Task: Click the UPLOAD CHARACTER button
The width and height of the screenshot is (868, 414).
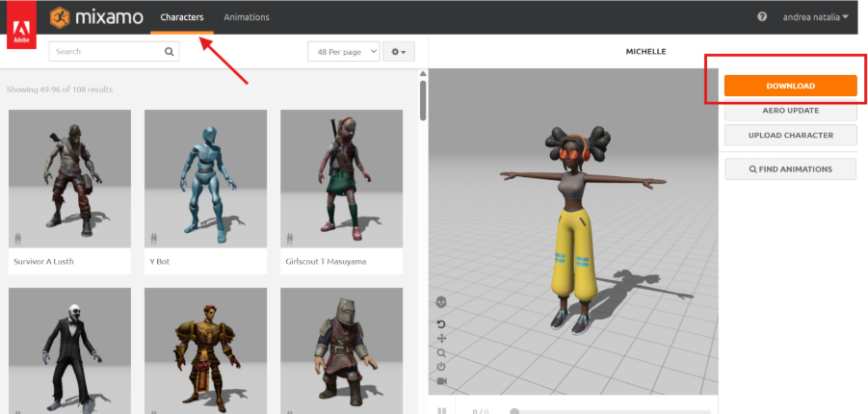Action: tap(791, 135)
